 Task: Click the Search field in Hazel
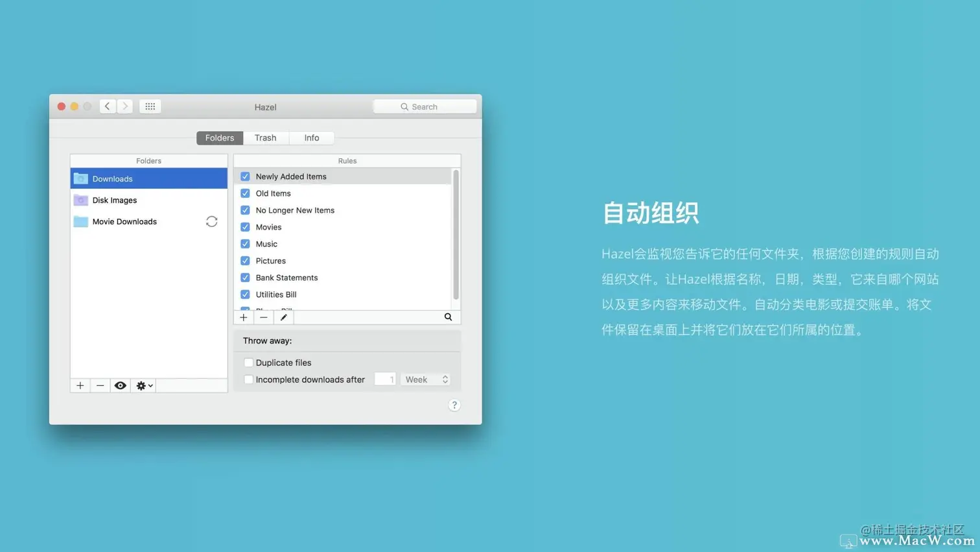pos(425,106)
